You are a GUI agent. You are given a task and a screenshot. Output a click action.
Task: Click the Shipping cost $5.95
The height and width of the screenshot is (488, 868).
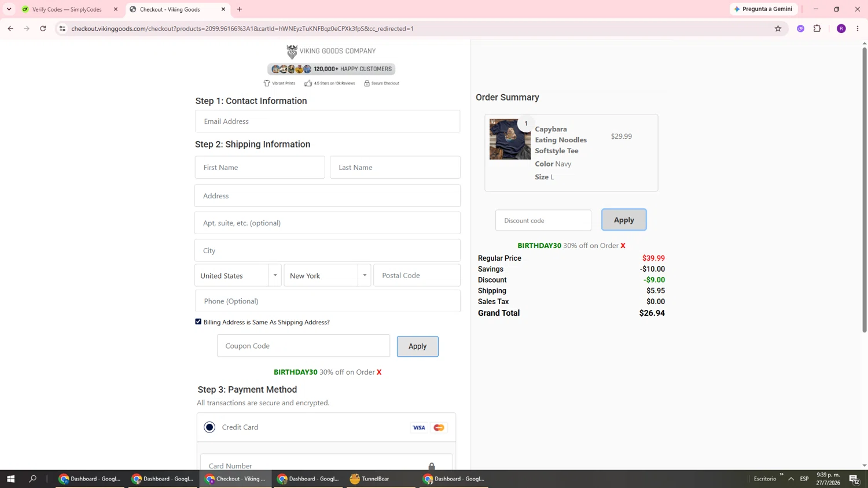click(x=656, y=291)
